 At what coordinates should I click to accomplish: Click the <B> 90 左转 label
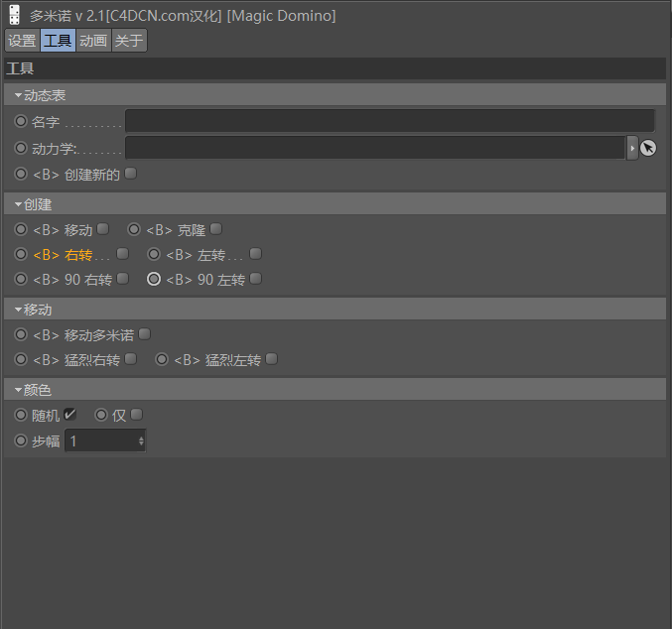[205, 280]
